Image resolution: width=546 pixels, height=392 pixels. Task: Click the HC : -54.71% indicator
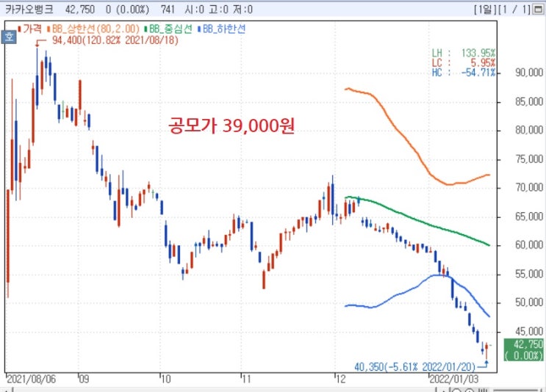point(464,73)
